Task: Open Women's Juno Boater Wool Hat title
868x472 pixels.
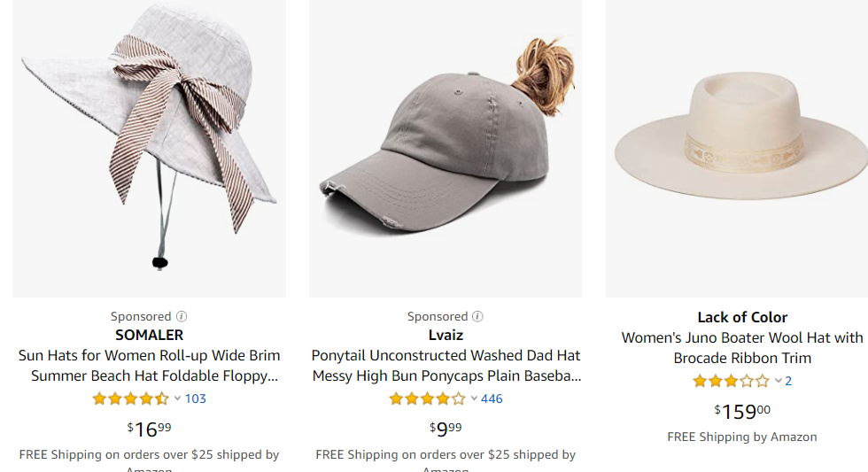Action: click(742, 348)
